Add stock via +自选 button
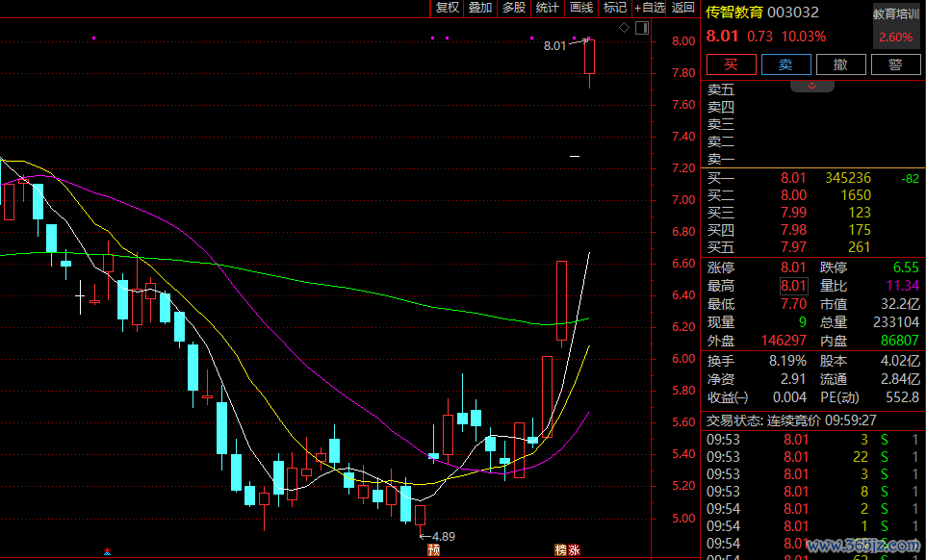Image resolution: width=926 pixels, height=560 pixels. pos(649,8)
